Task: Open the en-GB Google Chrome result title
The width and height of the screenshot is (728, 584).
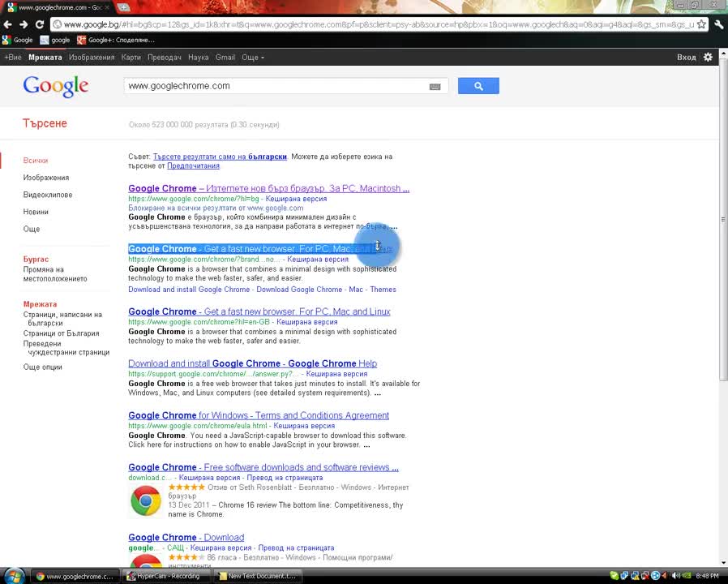Action: pyautogui.click(x=259, y=311)
